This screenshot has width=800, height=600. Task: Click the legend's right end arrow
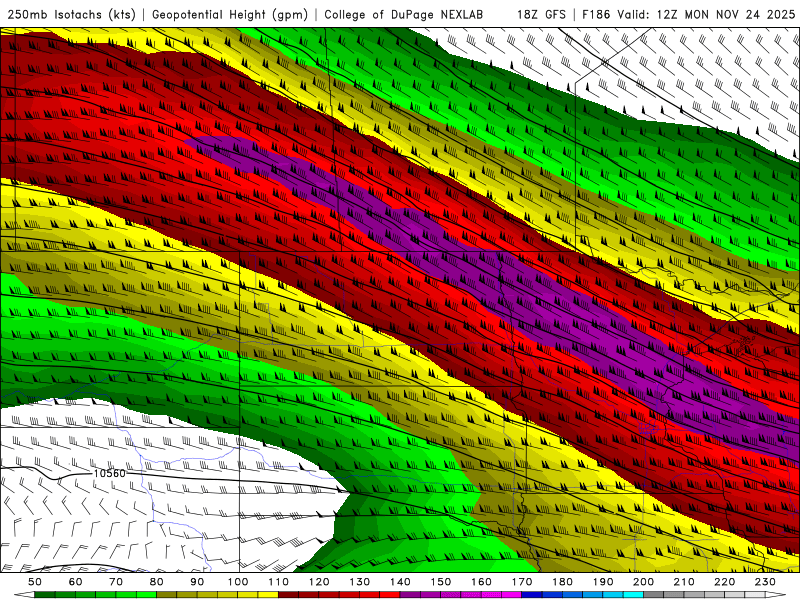(776, 595)
